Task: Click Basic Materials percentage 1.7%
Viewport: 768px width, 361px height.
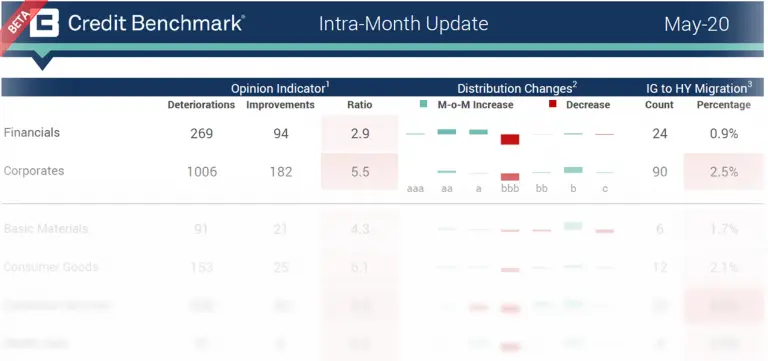Action: pos(724,229)
